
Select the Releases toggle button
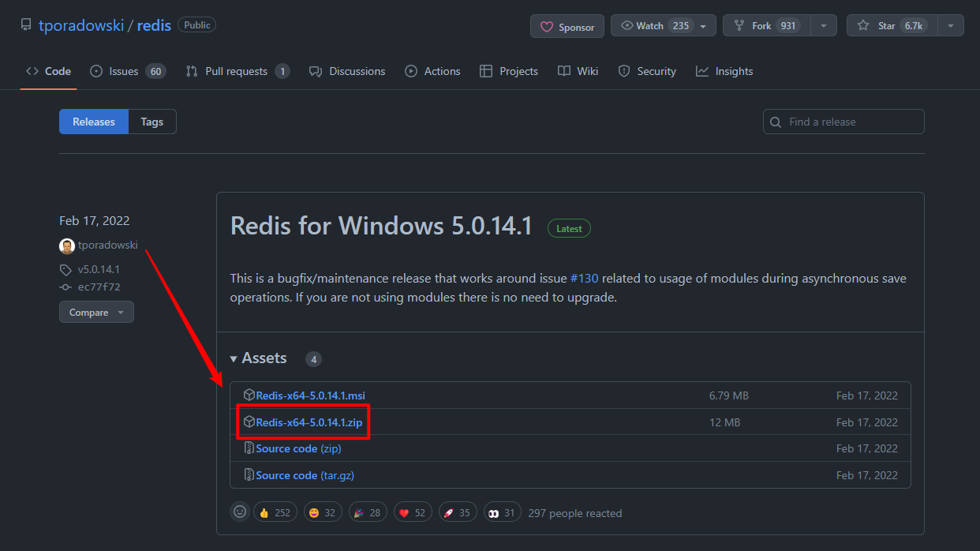pyautogui.click(x=94, y=122)
